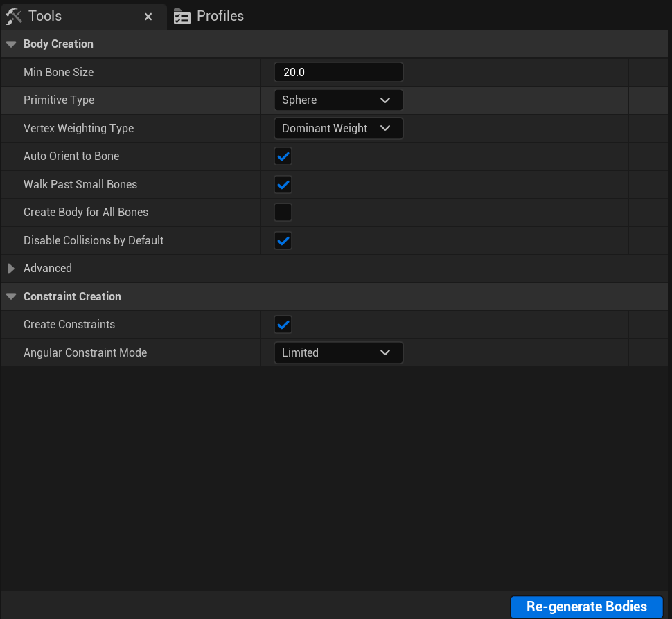The height and width of the screenshot is (619, 672).
Task: Collapse the Body Creation section
Action: click(x=10, y=44)
